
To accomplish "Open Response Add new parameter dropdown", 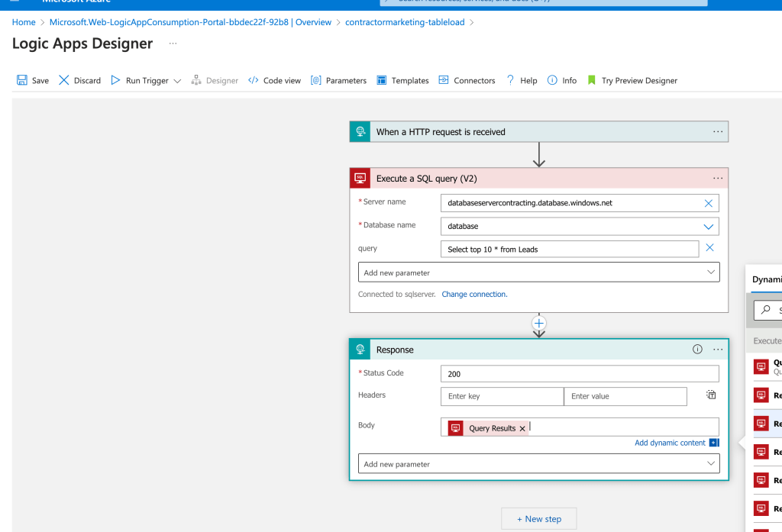I will tap(538, 464).
